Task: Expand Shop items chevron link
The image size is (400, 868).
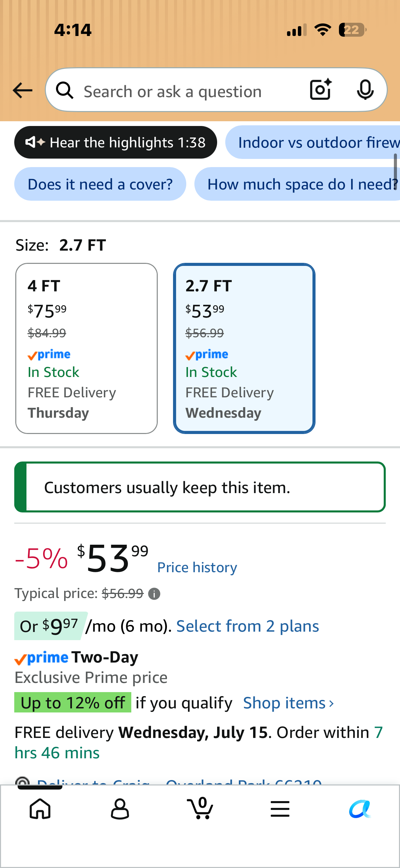Action: 289,703
